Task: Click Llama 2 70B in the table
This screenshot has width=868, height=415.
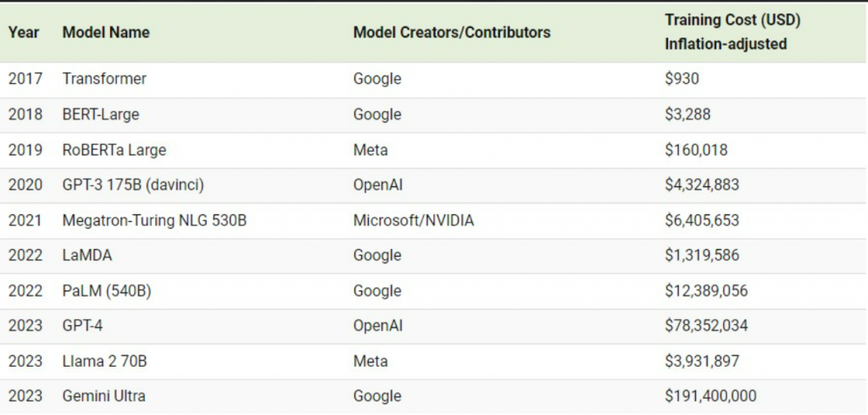Action: tap(104, 362)
